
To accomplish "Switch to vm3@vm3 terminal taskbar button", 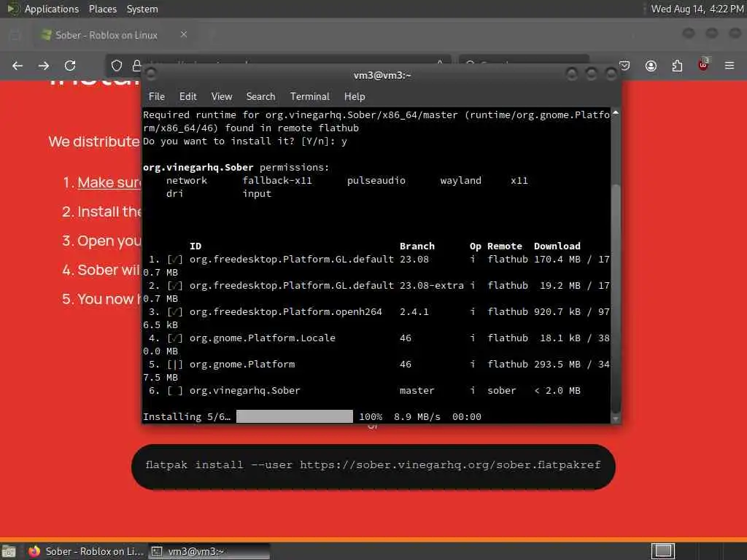I will point(209,551).
